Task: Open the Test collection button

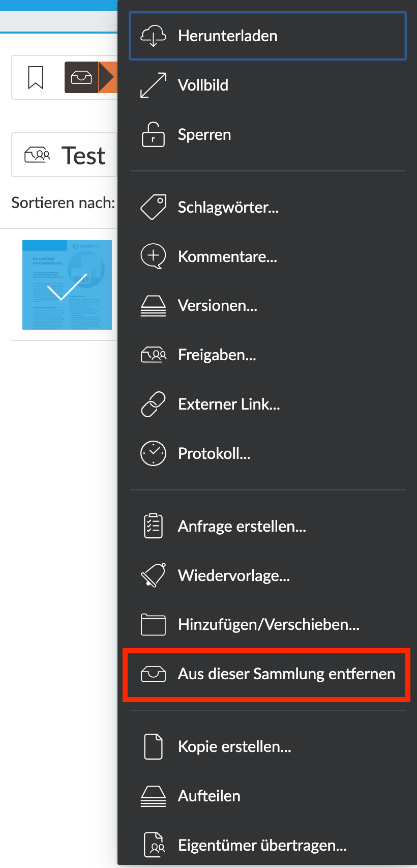Action: tap(65, 155)
